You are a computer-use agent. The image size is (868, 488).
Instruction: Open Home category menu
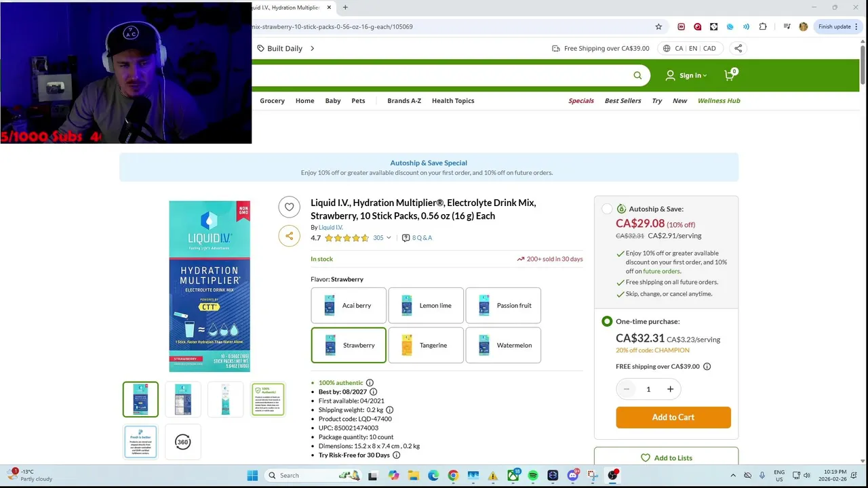[x=304, y=100]
